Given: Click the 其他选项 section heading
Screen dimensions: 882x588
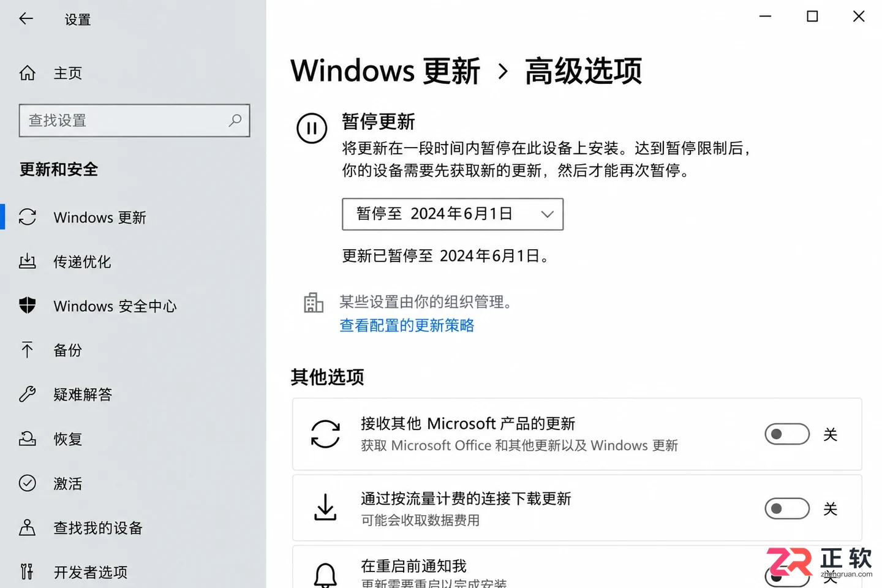Looking at the screenshot, I should [x=328, y=377].
